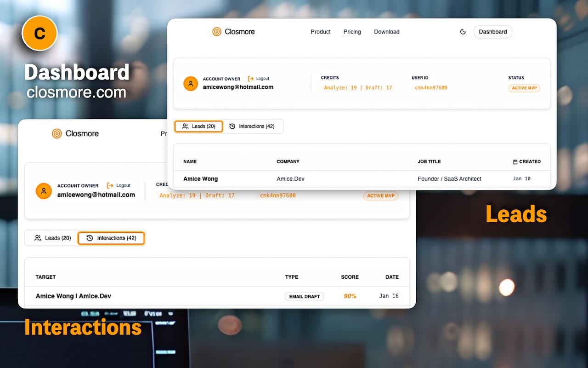Open the Amice Wong lead row

tap(201, 178)
